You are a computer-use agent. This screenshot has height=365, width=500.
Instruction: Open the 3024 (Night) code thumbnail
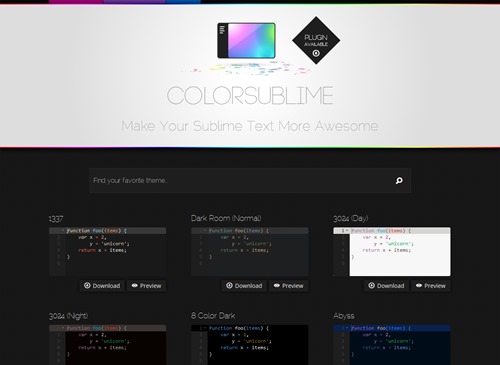coord(108,345)
